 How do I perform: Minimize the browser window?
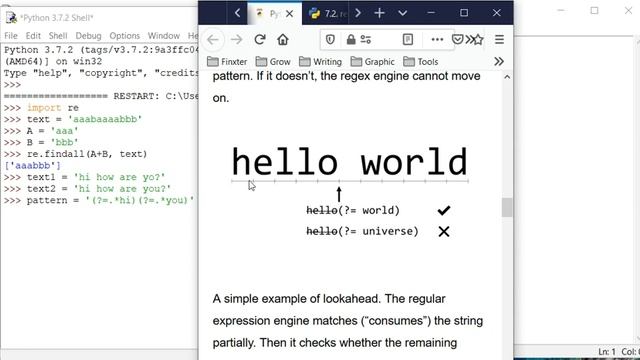431,13
